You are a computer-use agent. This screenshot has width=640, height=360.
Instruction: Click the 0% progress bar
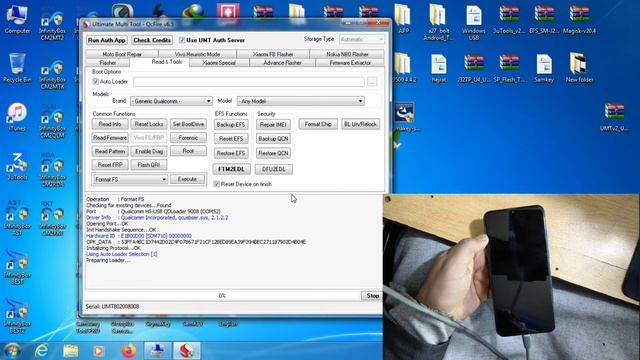222,296
